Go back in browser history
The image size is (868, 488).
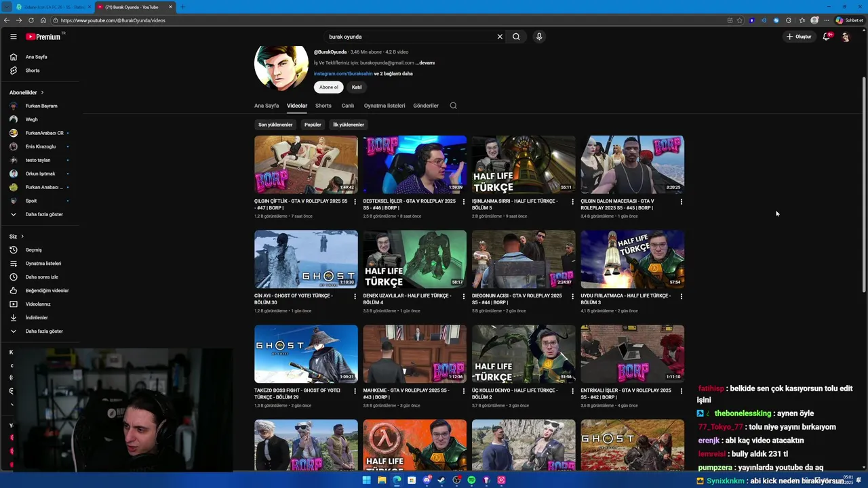click(x=7, y=20)
